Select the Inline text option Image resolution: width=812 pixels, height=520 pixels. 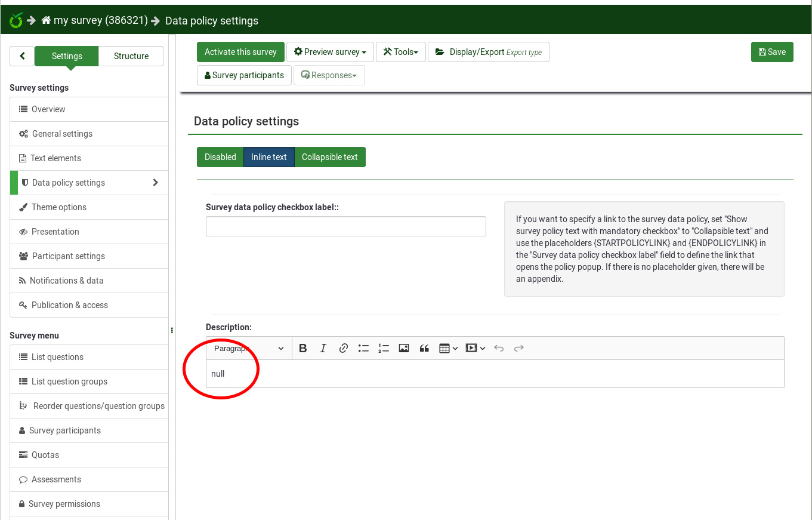268,157
